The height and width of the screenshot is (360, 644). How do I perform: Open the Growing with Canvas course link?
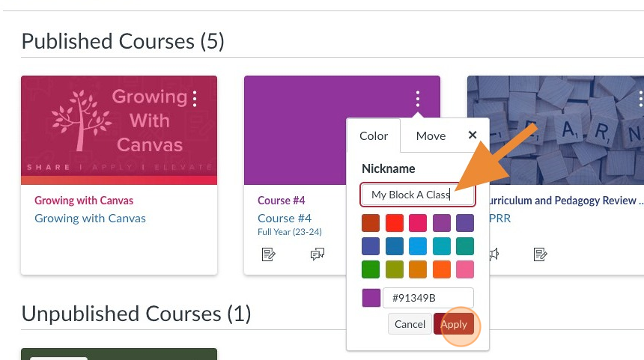90,219
